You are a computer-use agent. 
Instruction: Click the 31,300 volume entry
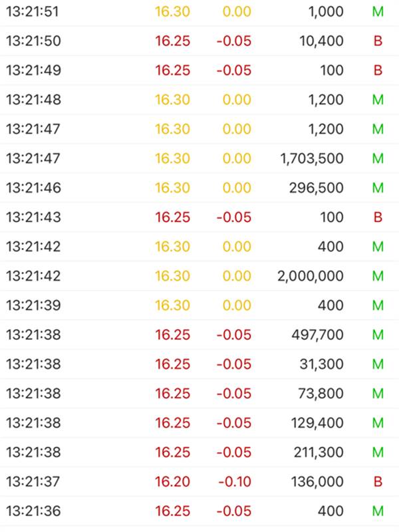point(321,364)
